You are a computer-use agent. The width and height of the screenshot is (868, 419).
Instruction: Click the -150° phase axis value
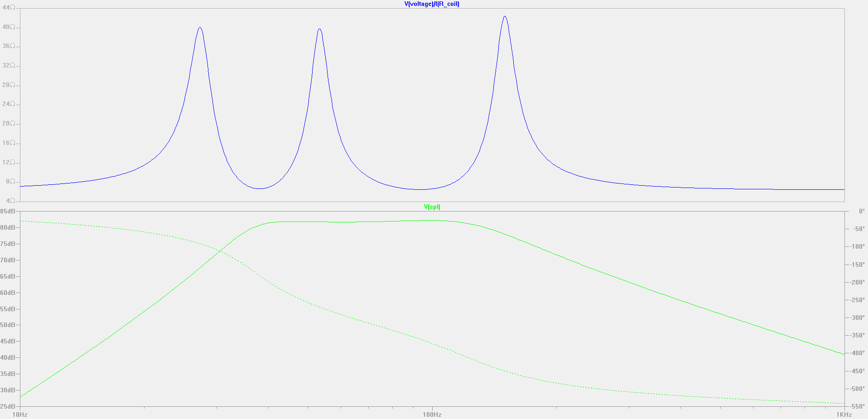[858, 265]
